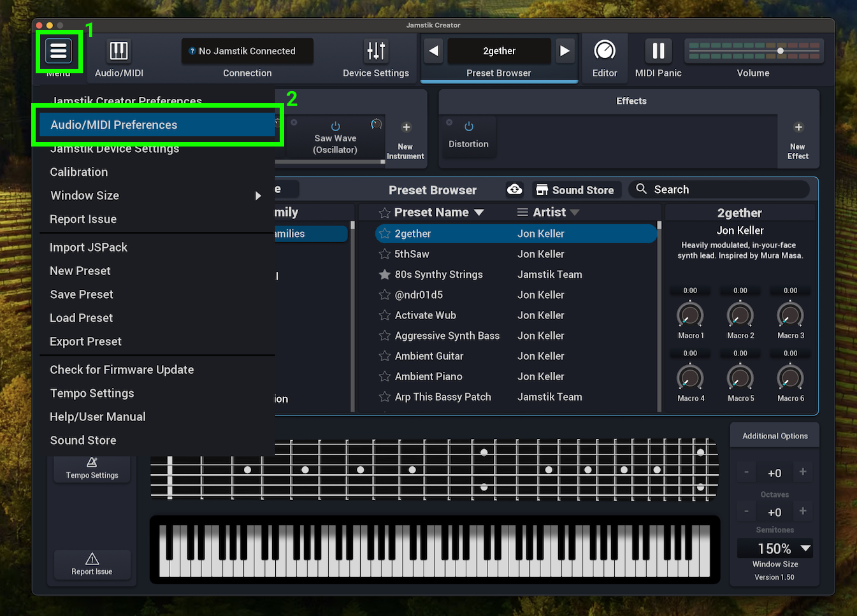
Task: Open Tempo Settings menu entry
Action: 157,393
